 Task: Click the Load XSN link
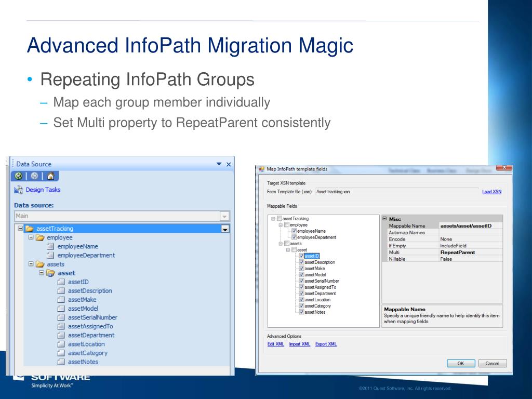(491, 192)
